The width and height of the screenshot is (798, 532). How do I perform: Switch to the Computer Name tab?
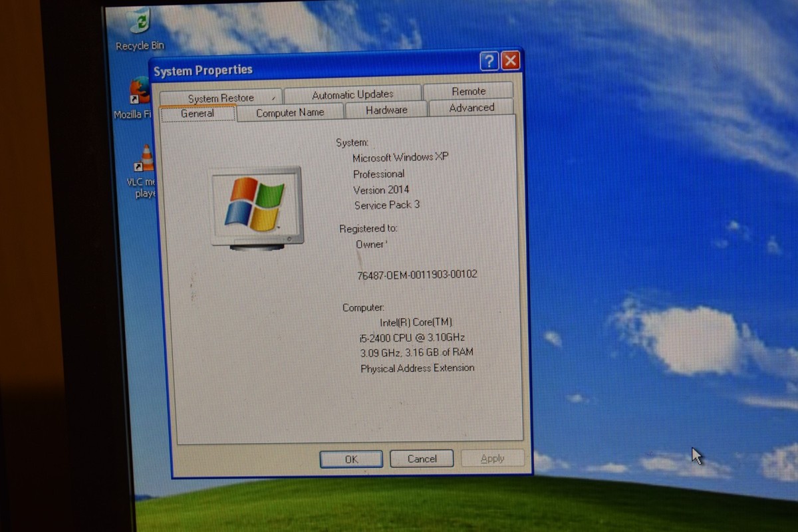290,112
